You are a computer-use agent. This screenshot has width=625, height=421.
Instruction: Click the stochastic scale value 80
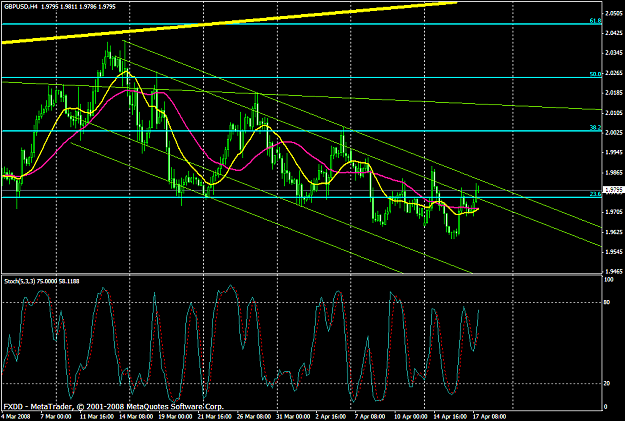pos(607,303)
